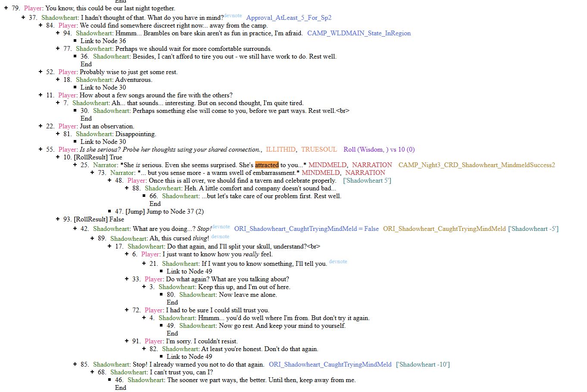
Task: Click node 46 line 'The sooner we part ways, the better'
Action: [x=235, y=380]
